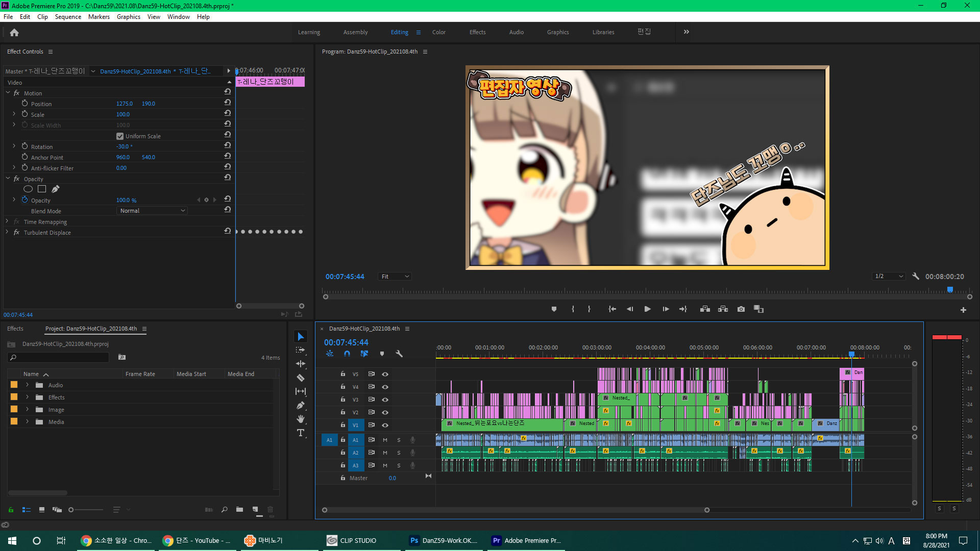Solo track A2
This screenshot has height=551, width=980.
(399, 453)
